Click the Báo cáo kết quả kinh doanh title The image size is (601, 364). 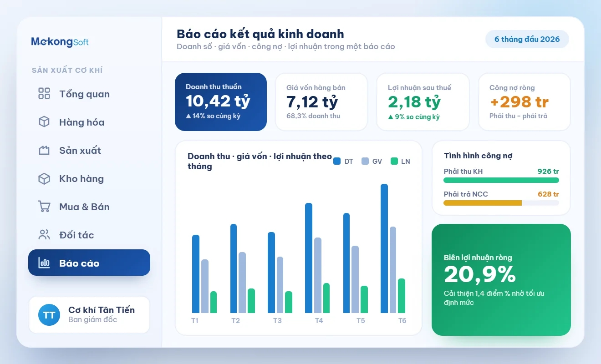(x=260, y=34)
